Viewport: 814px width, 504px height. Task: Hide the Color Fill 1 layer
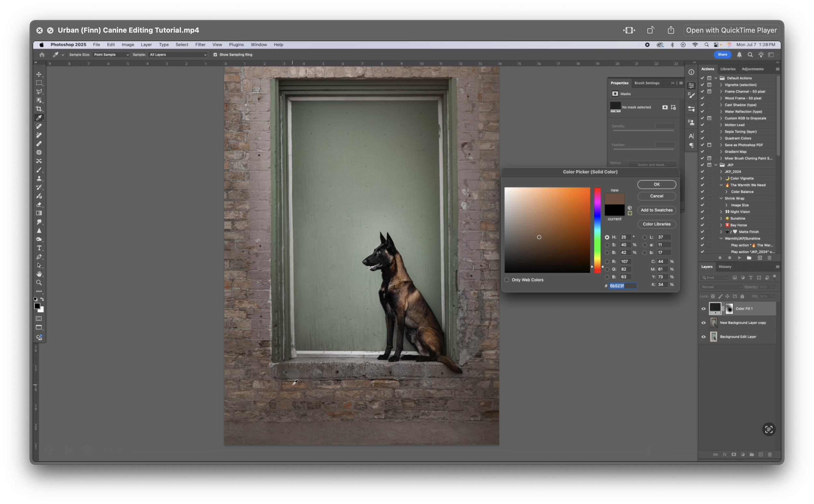click(704, 309)
